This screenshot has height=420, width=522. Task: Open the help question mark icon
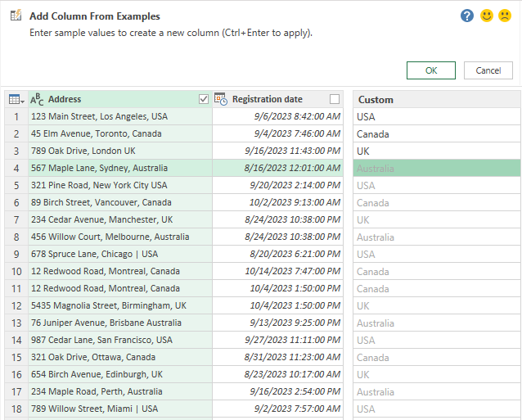467,16
